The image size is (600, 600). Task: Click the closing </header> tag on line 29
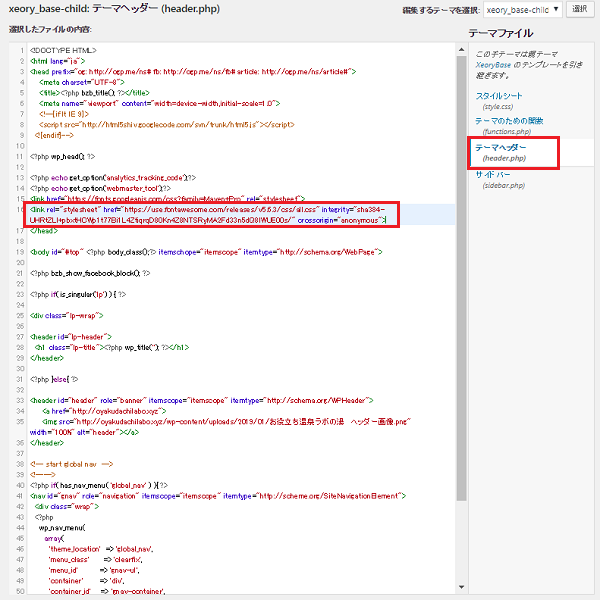pos(47,358)
